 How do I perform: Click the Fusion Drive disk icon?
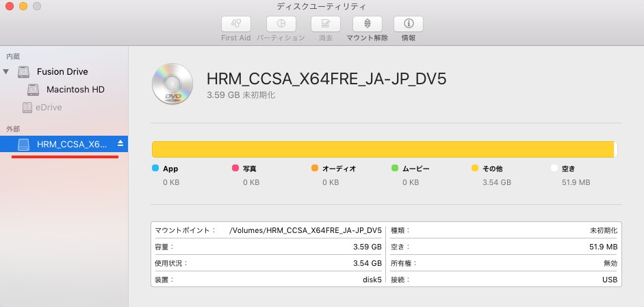pyautogui.click(x=24, y=72)
